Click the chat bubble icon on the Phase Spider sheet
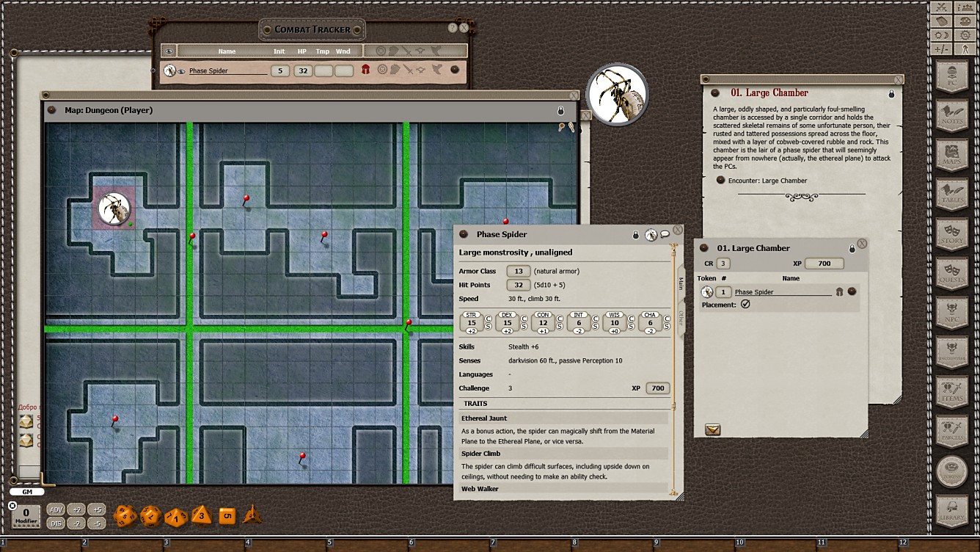Screen dimensions: 980x552 point(665,234)
